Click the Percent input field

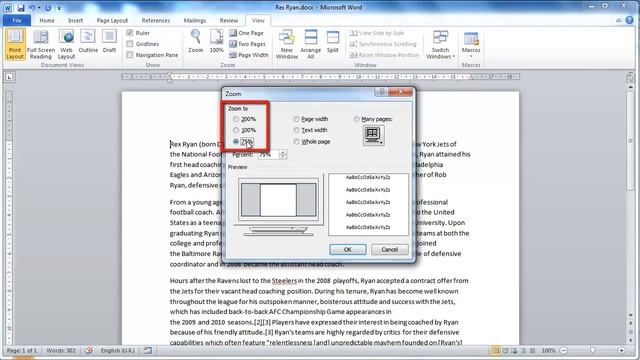coord(268,155)
